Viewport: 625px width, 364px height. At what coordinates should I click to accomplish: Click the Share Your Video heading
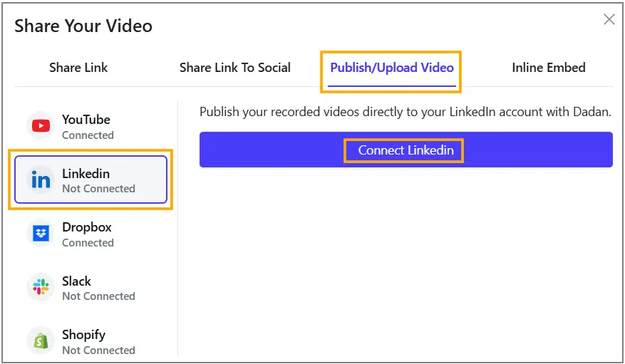pos(83,26)
